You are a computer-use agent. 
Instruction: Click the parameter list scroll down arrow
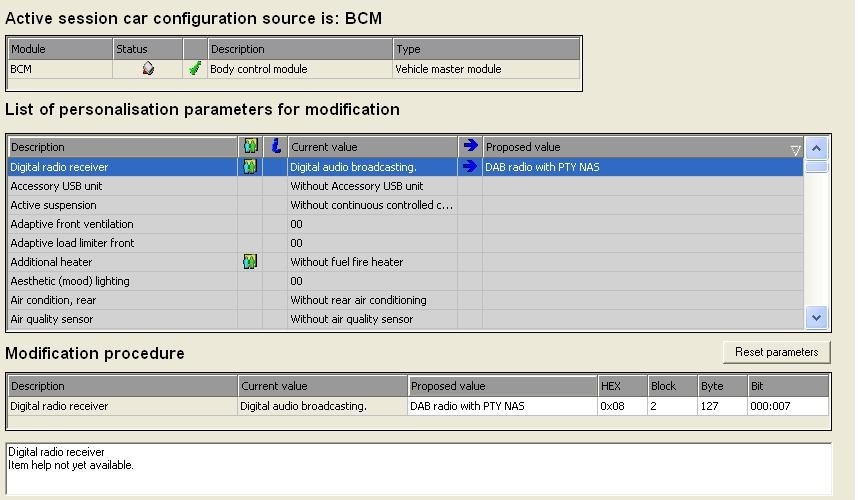816,318
